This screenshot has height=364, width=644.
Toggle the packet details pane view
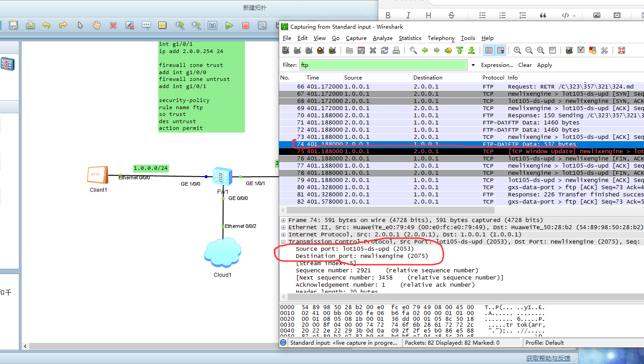coord(320,38)
